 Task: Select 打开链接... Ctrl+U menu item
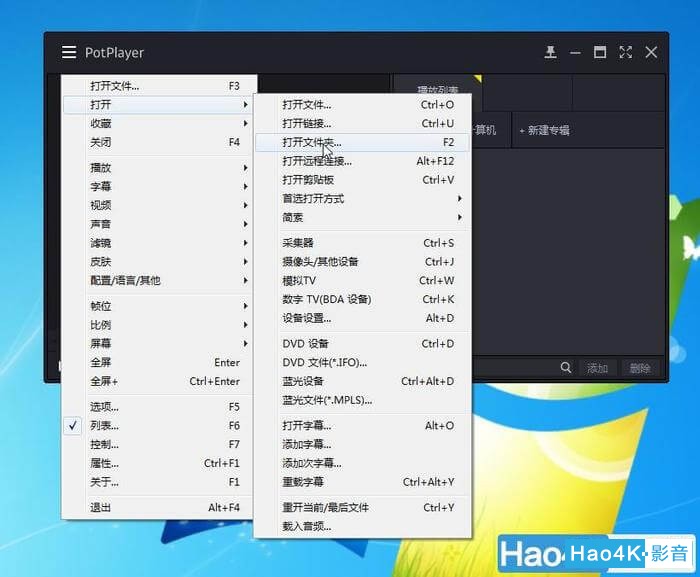tap(362, 123)
